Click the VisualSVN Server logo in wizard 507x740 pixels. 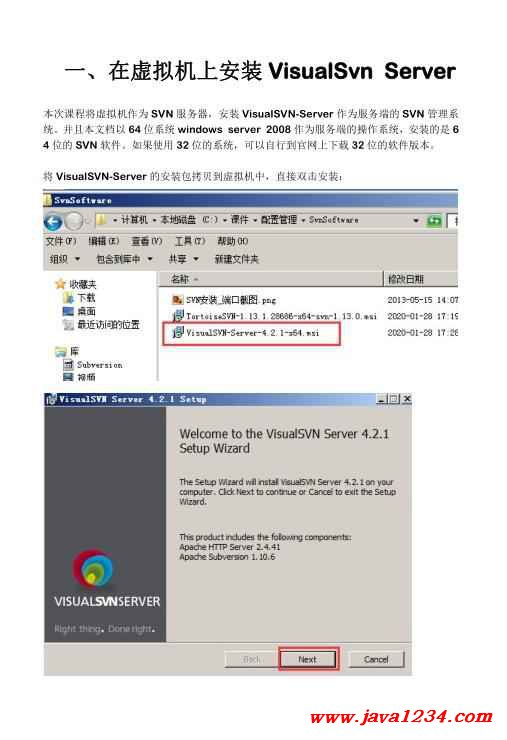click(93, 567)
